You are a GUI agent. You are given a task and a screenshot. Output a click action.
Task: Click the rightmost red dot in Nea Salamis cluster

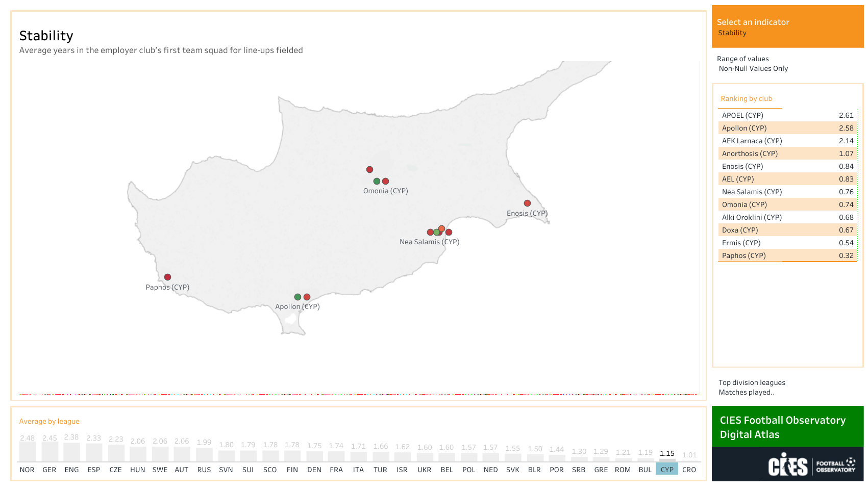pyautogui.click(x=449, y=232)
